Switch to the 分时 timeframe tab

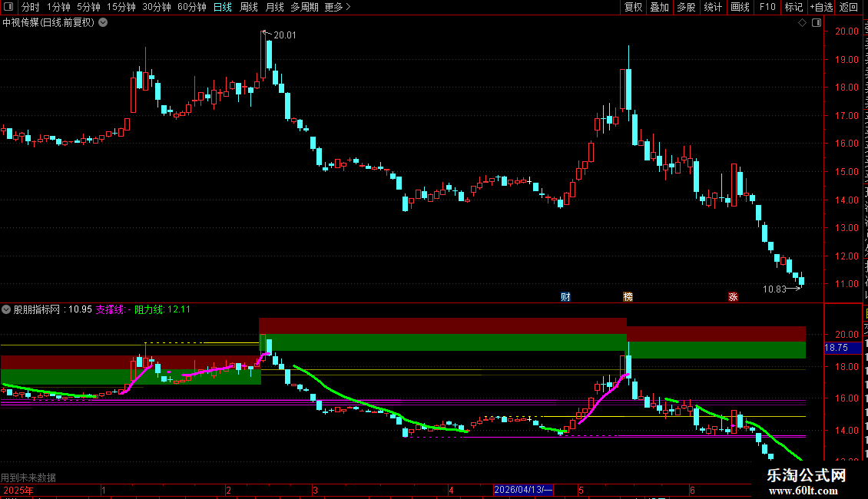tap(31, 7)
